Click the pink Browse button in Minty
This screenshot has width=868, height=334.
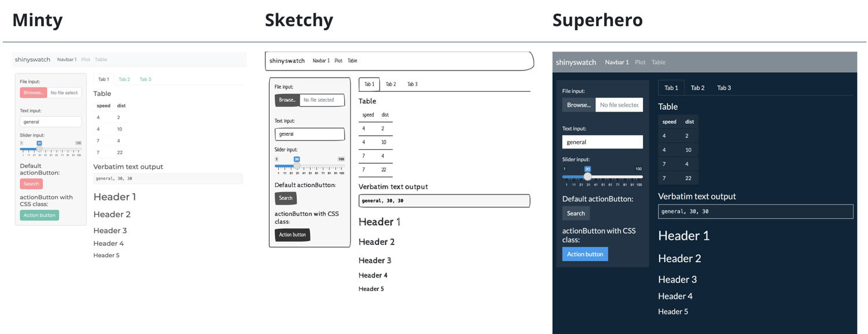[33, 92]
